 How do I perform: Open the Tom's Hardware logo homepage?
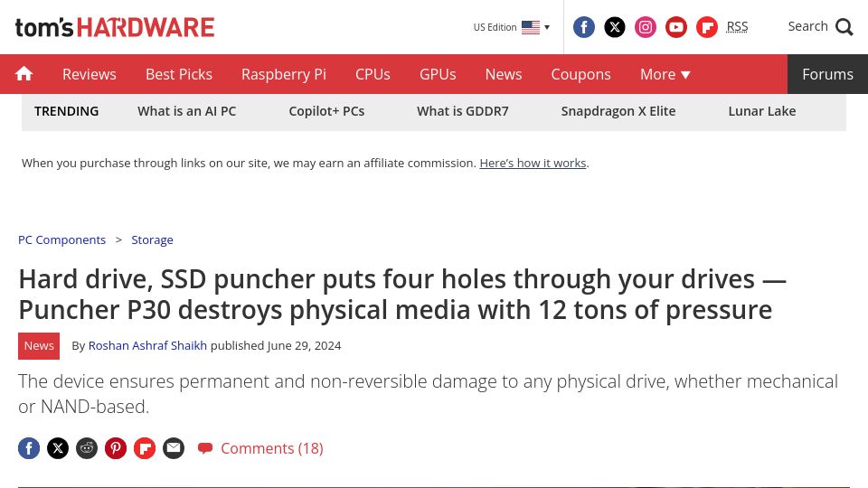coord(115,27)
